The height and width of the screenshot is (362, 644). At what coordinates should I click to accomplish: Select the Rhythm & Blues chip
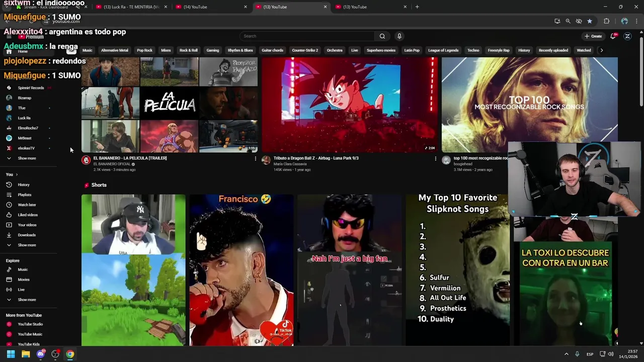(x=240, y=50)
